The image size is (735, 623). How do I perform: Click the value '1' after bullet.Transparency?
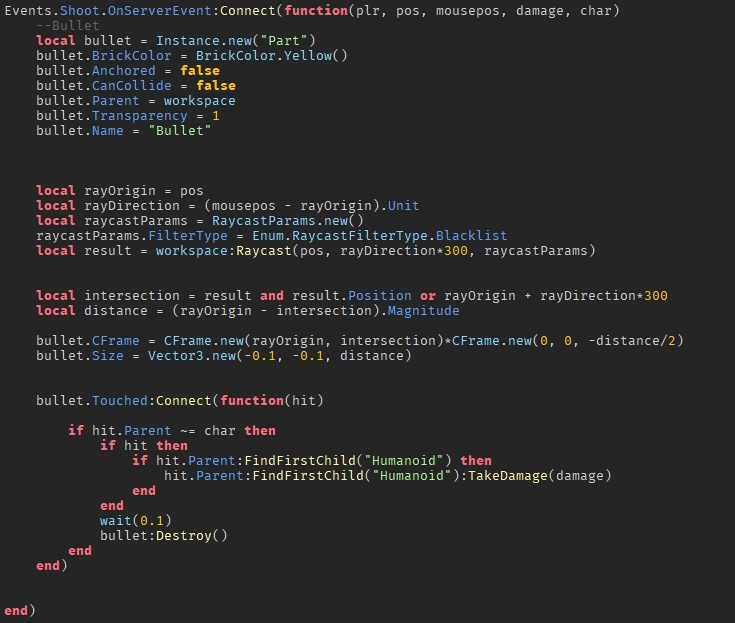(216, 116)
